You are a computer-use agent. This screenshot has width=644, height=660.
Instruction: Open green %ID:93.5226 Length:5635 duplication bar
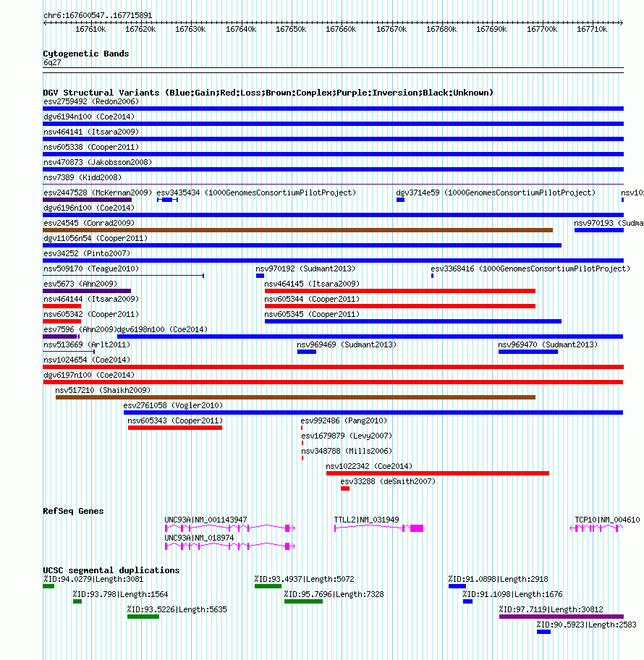point(143,617)
